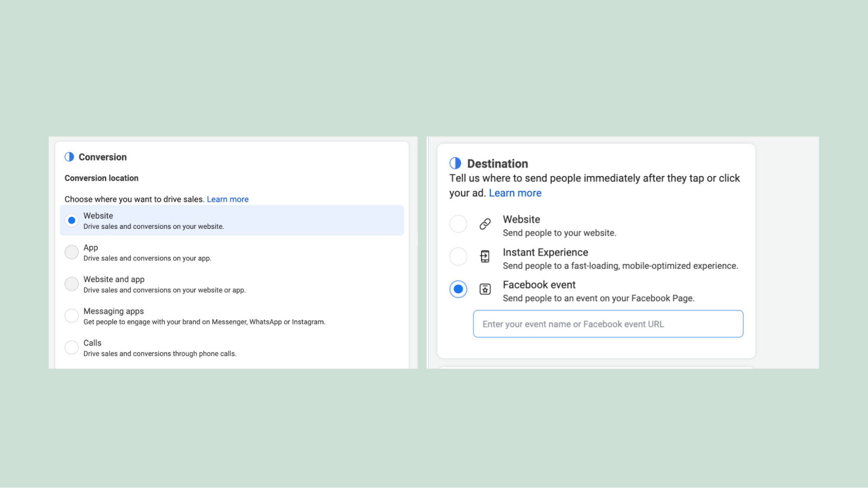868x488 pixels.
Task: Click the highlighted Website conversion row
Action: click(x=232, y=220)
